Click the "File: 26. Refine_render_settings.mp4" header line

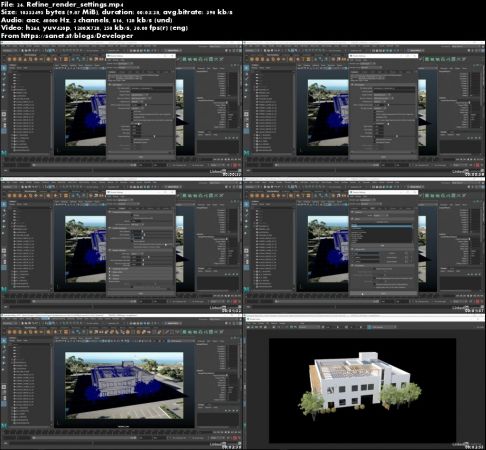pyautogui.click(x=62, y=4)
